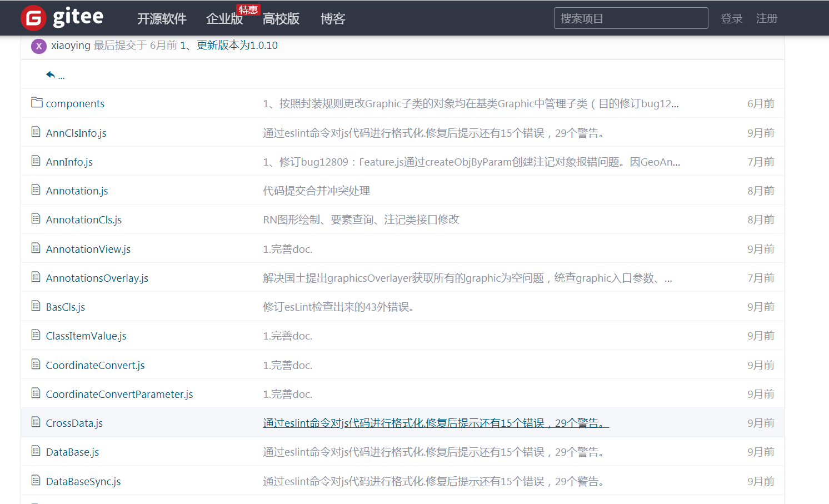Click the file icon for AnnInfo.js
Image resolution: width=829 pixels, height=504 pixels.
coord(36,161)
